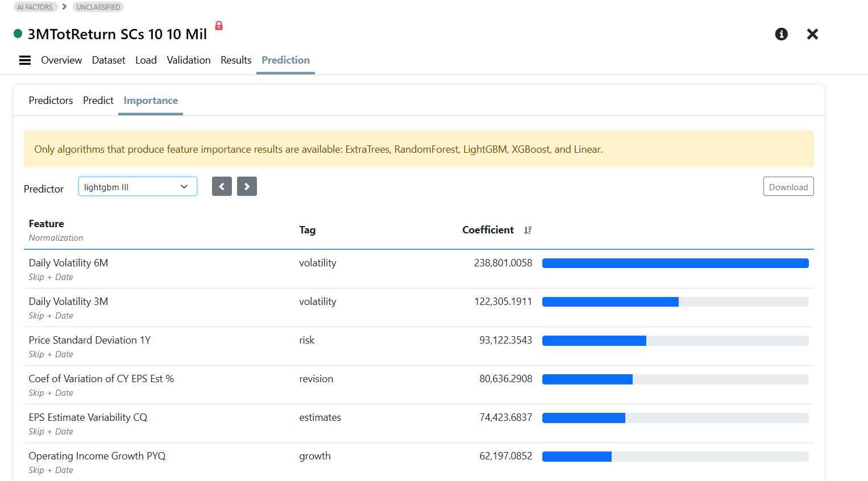Click Daily Volatility 3M importance bar
The image size is (868, 481).
675,302
